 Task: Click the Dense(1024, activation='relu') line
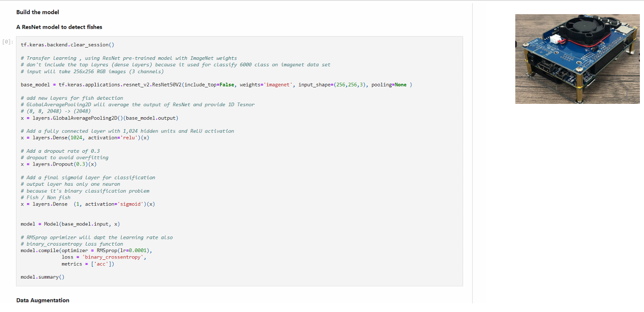click(85, 138)
